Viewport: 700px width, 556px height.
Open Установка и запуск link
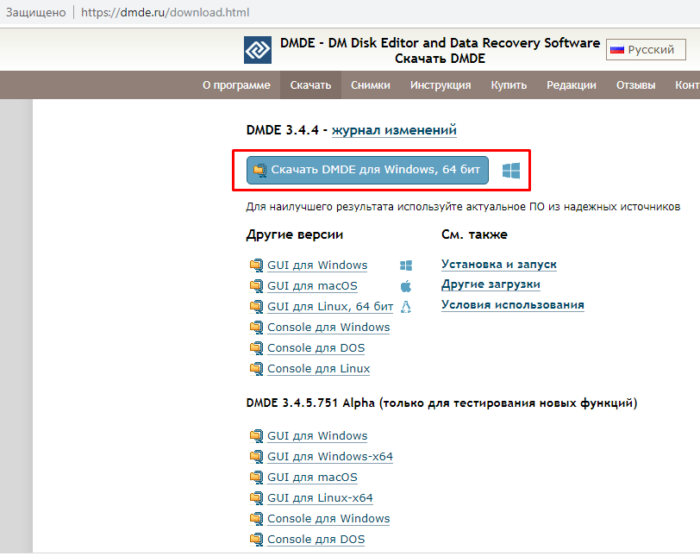499,264
